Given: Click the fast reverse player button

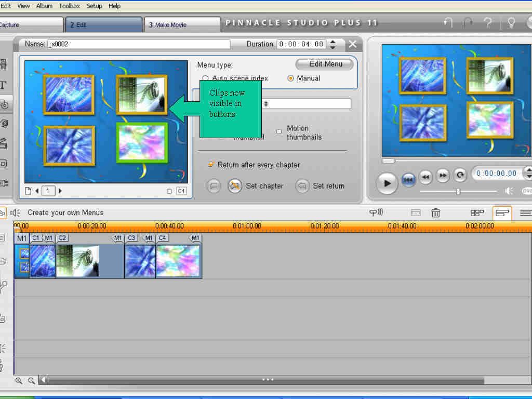Looking at the screenshot, I should click(425, 176).
